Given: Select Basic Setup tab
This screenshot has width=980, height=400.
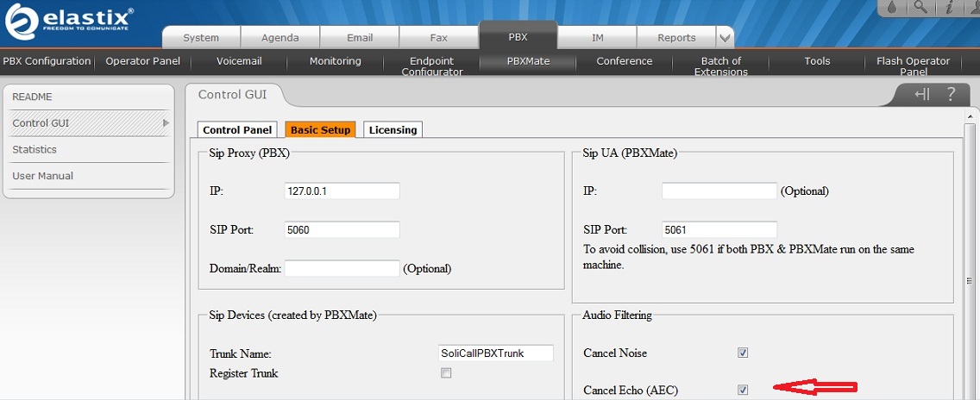Looking at the screenshot, I should click(320, 129).
